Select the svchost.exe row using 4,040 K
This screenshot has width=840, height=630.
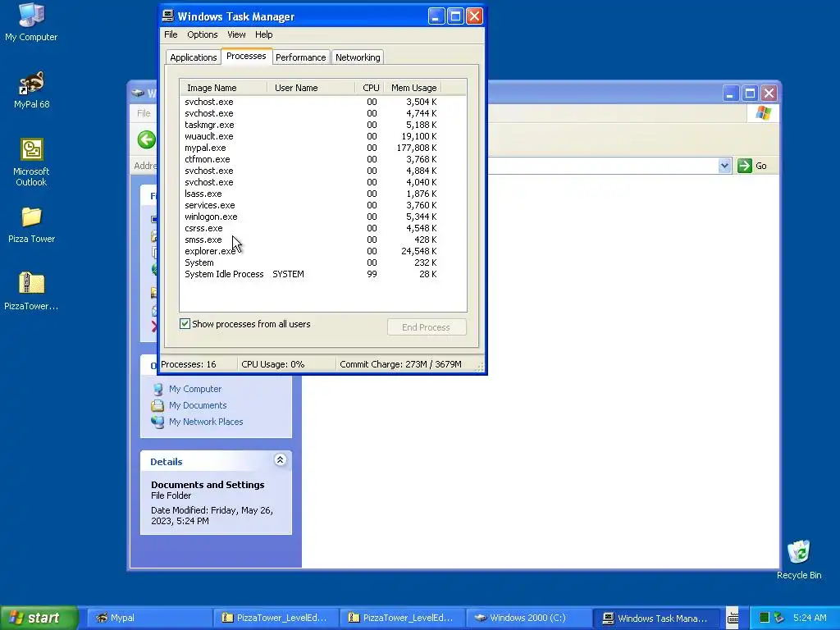[311, 182]
